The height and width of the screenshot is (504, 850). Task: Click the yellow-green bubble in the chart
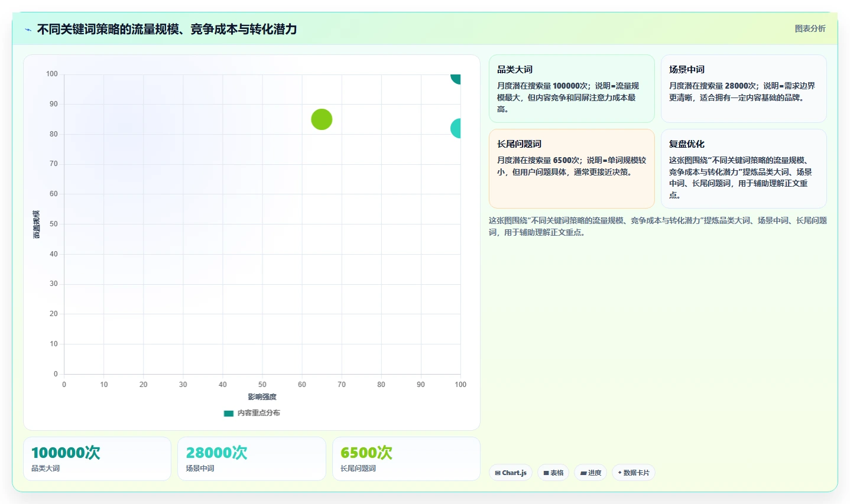322,119
